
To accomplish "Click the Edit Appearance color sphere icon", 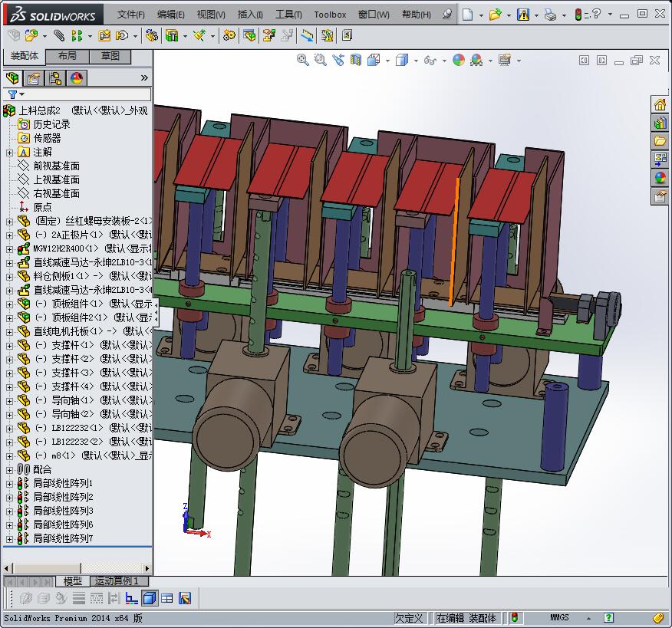I will 459,60.
